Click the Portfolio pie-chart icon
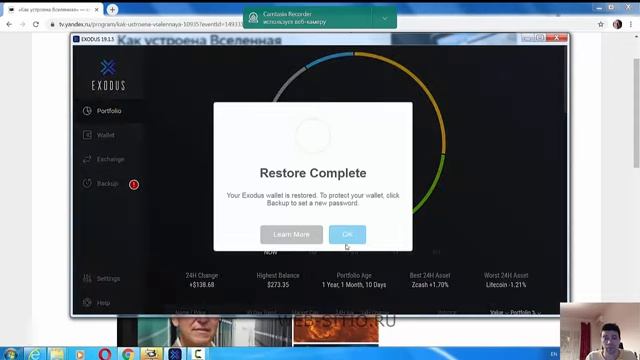This screenshot has height=360, width=640. coord(87,111)
